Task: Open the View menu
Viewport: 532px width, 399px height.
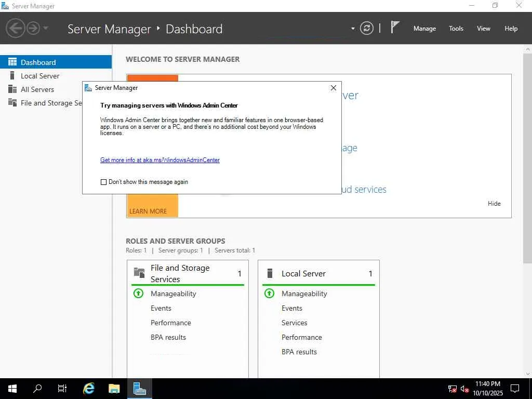Action: click(484, 29)
